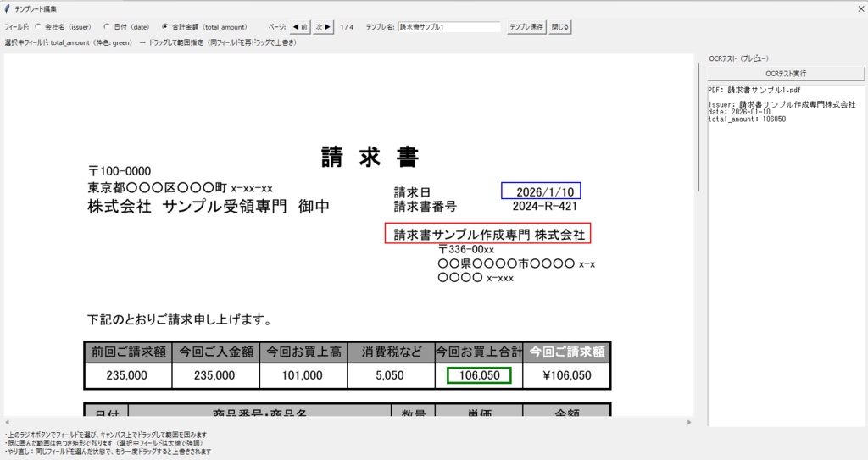The height and width of the screenshot is (460, 868).
Task: Click the ¥106,050 cell
Action: click(x=567, y=375)
